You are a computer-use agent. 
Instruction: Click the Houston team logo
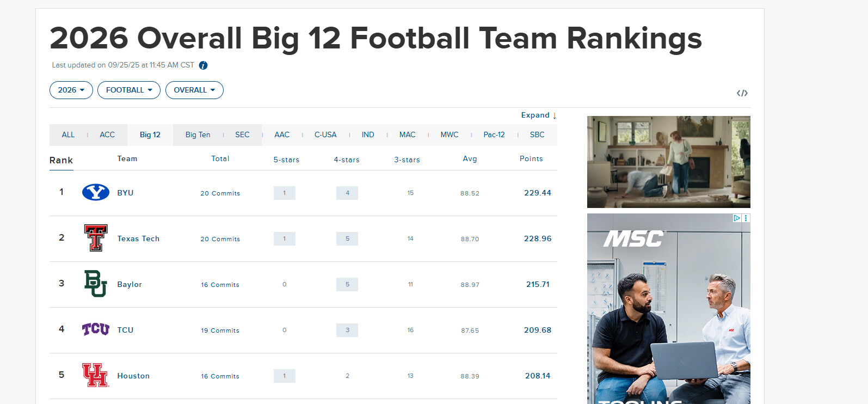96,375
